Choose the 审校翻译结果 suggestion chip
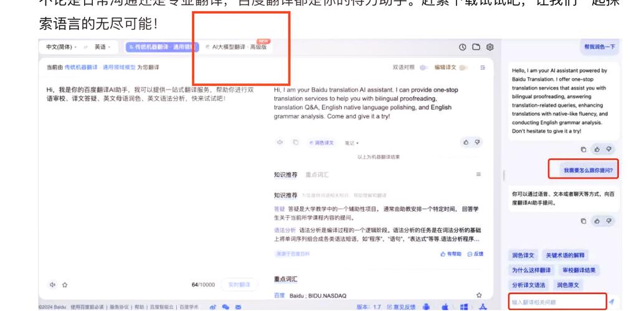644x311 pixels. (579, 271)
